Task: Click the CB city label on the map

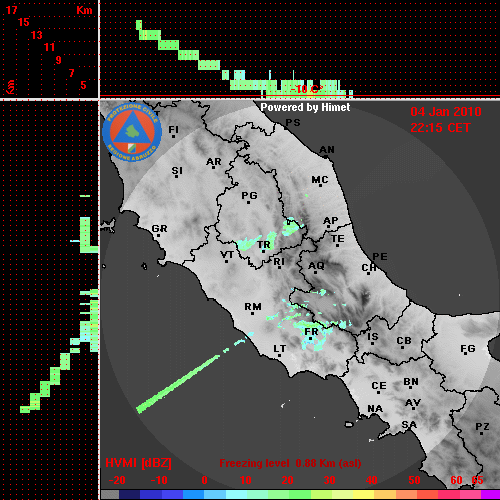Action: point(404,341)
